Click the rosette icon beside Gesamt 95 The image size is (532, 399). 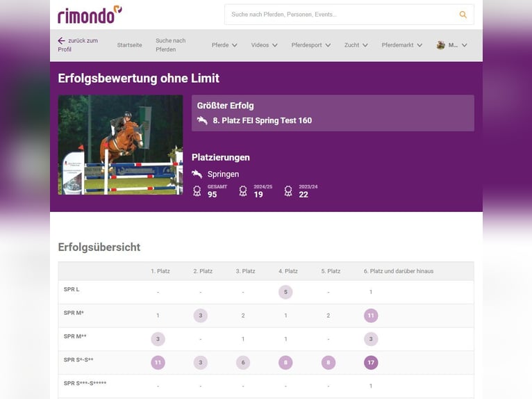click(197, 191)
